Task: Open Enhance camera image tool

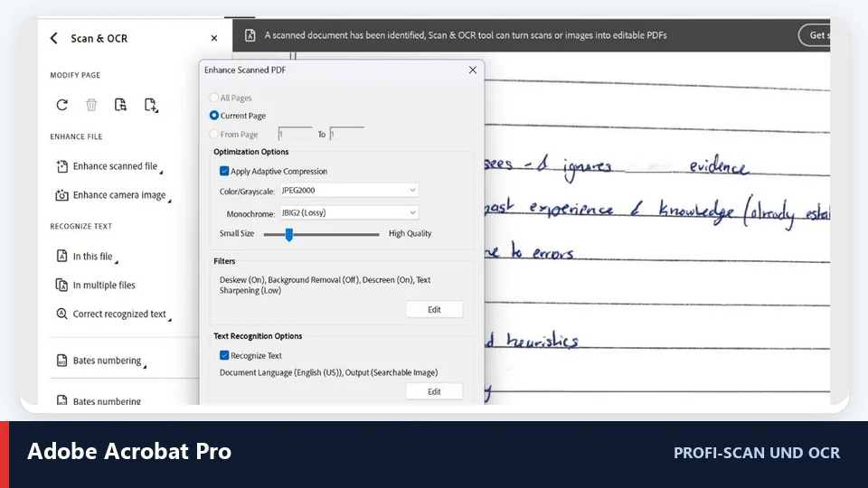Action: [x=119, y=195]
